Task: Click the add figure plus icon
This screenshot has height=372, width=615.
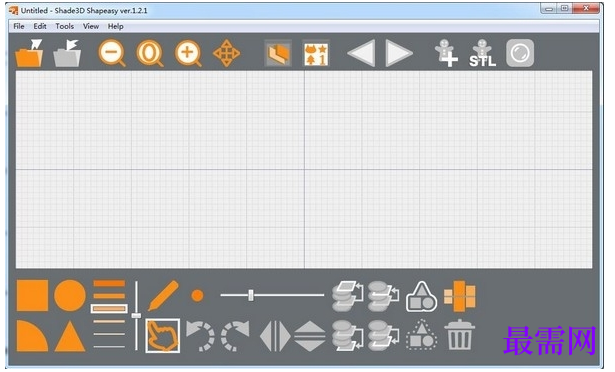Action: [x=446, y=53]
